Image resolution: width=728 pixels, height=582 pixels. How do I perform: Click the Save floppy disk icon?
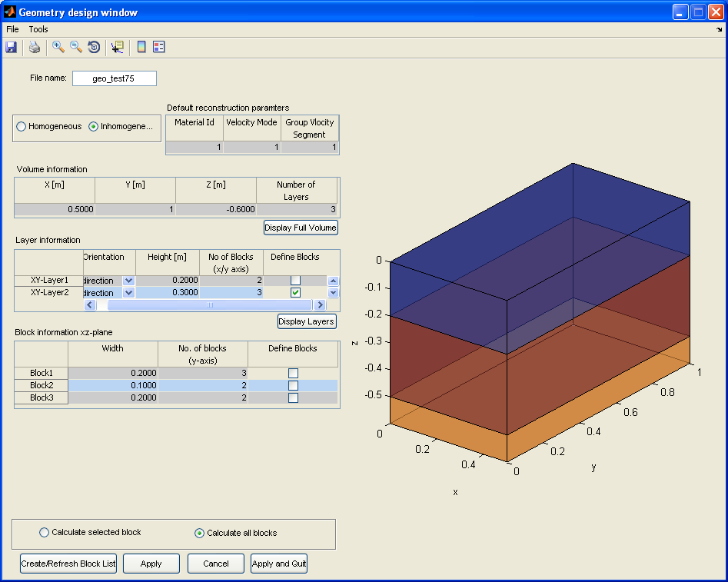pos(11,47)
